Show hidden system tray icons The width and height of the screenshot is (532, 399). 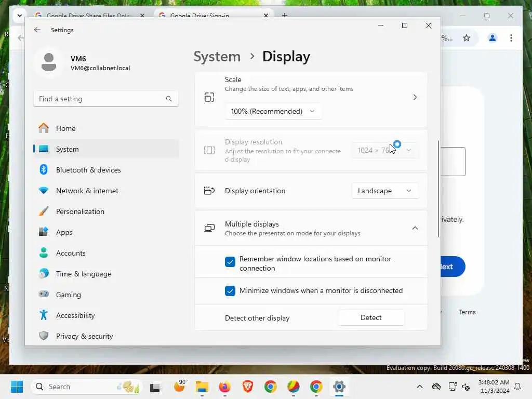pos(420,387)
